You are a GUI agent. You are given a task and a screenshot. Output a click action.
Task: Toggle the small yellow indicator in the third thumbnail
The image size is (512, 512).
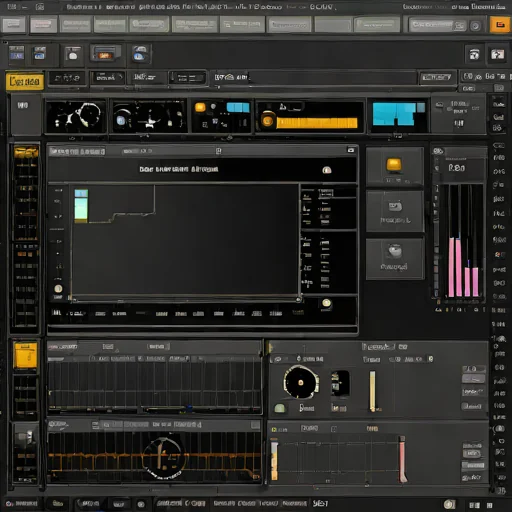point(200,107)
